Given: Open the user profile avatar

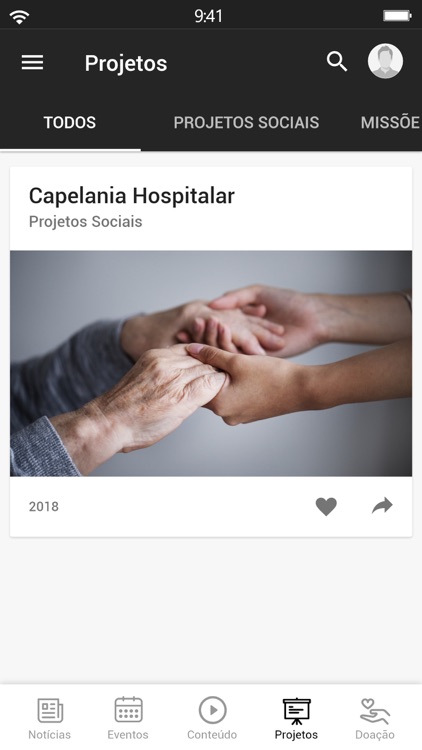Looking at the screenshot, I should [x=385, y=61].
